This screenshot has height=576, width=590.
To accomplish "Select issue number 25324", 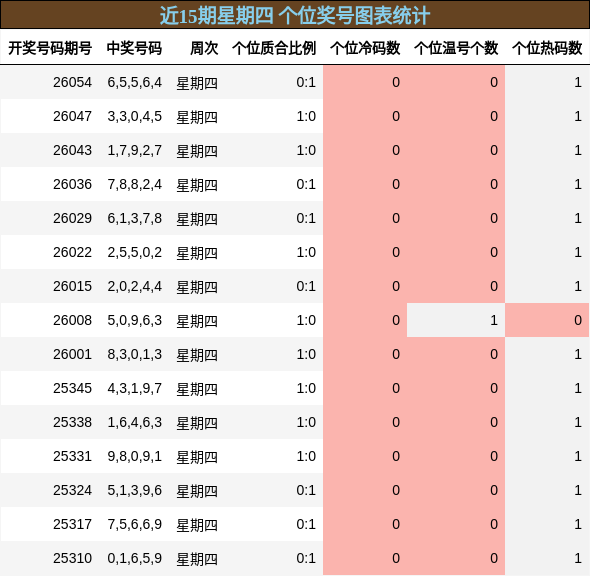I will (x=72, y=490).
